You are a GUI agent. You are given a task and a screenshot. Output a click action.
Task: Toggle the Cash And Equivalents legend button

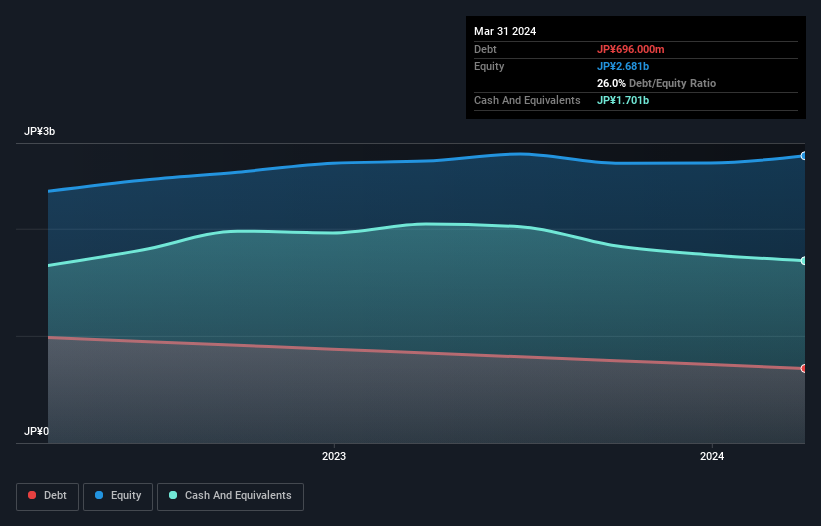pyautogui.click(x=230, y=496)
